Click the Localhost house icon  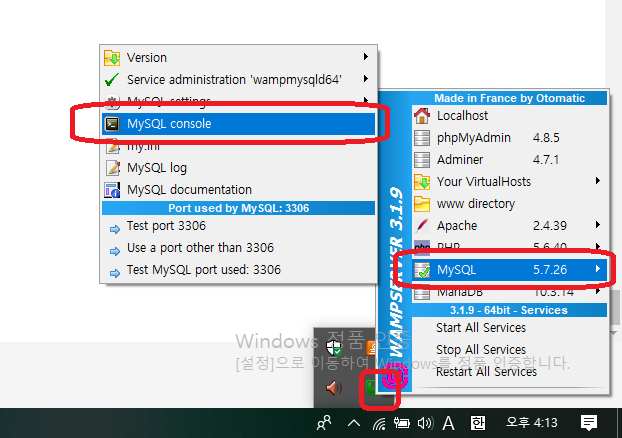click(422, 115)
